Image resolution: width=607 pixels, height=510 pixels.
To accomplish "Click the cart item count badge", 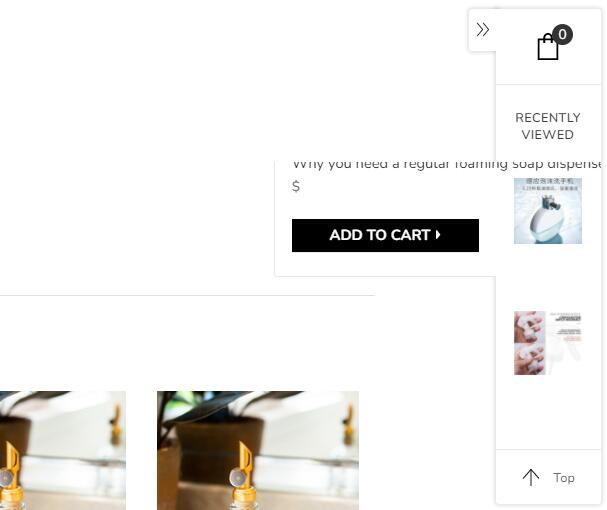I will click(x=562, y=34).
